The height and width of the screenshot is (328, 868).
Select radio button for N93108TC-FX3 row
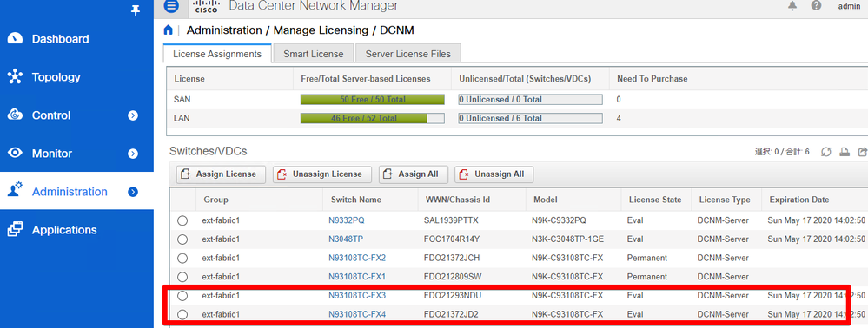(182, 296)
